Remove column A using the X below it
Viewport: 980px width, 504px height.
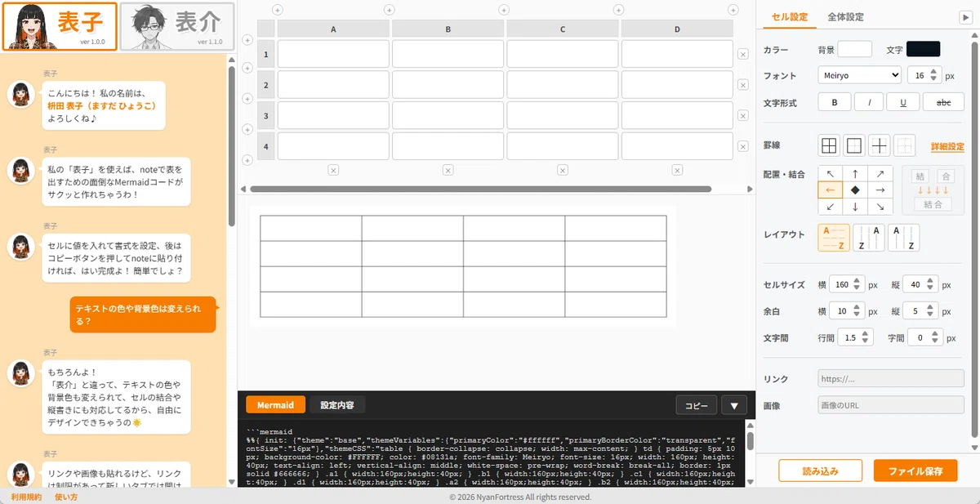point(333,170)
